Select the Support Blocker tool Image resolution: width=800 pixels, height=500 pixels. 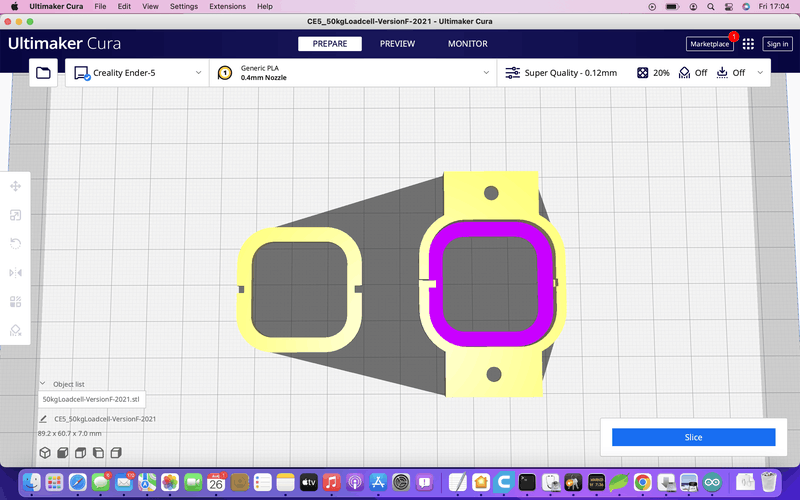[16, 330]
